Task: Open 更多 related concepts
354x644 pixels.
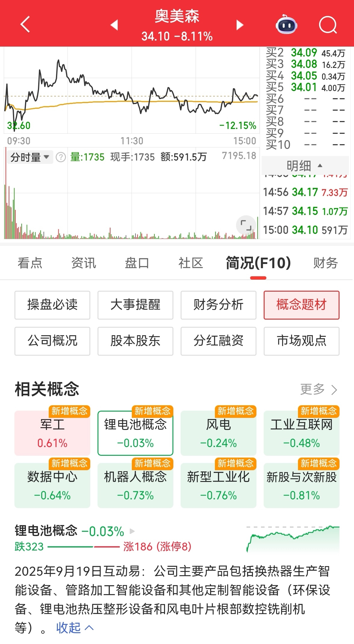Action: tap(319, 389)
